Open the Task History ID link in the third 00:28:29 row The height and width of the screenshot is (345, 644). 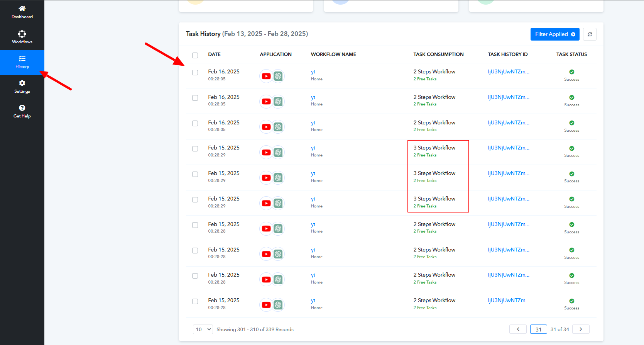(509, 199)
